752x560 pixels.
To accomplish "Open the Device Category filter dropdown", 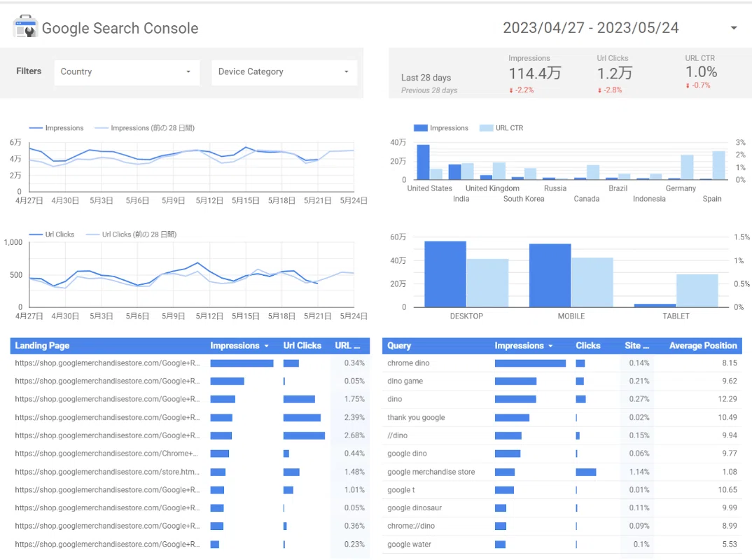I will tap(284, 72).
